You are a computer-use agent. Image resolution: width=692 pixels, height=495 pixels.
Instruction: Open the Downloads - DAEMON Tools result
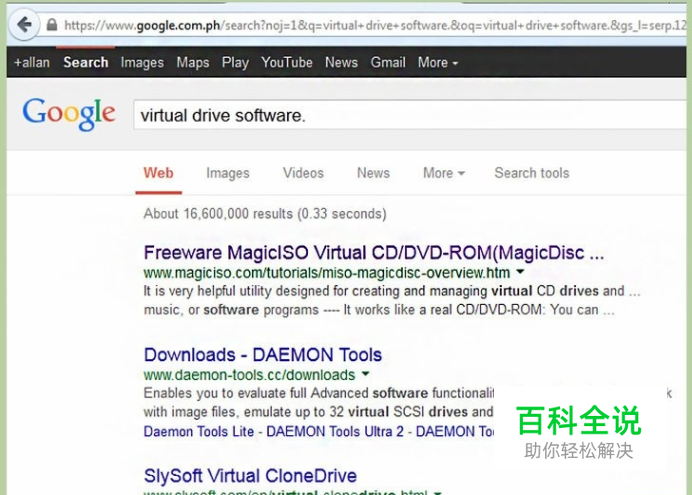[x=263, y=355]
